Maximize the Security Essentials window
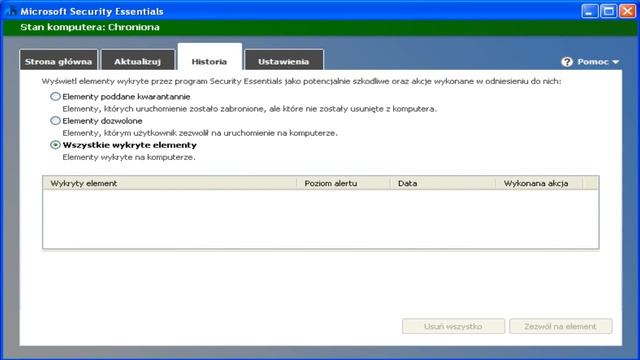This screenshot has width=640, height=360. 609,11
